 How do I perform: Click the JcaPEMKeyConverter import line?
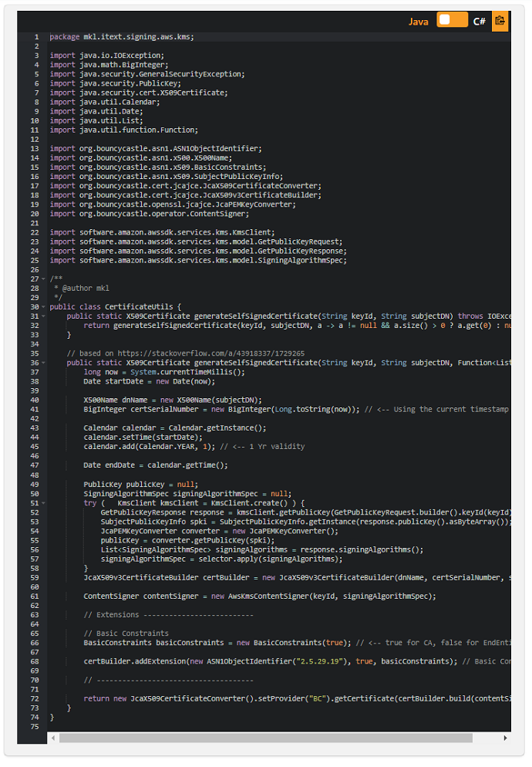point(173,204)
